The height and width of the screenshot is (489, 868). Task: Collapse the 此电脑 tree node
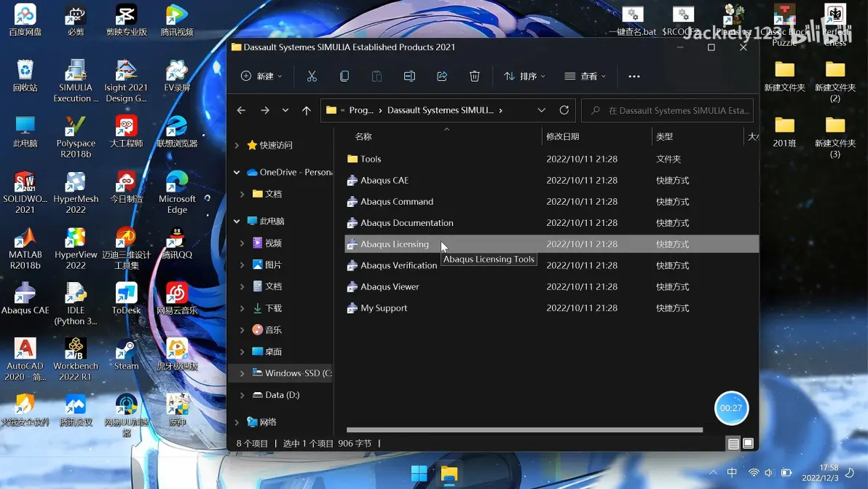pos(237,221)
